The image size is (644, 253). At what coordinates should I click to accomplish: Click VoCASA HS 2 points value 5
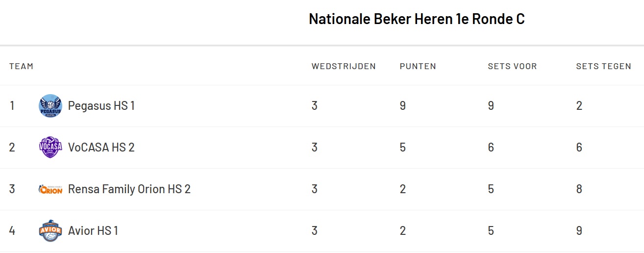(x=403, y=148)
